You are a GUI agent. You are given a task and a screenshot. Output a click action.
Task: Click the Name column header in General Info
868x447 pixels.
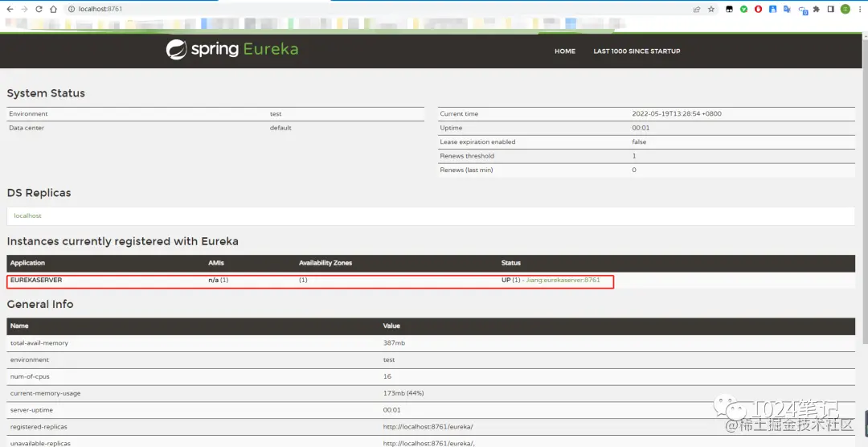coord(19,326)
